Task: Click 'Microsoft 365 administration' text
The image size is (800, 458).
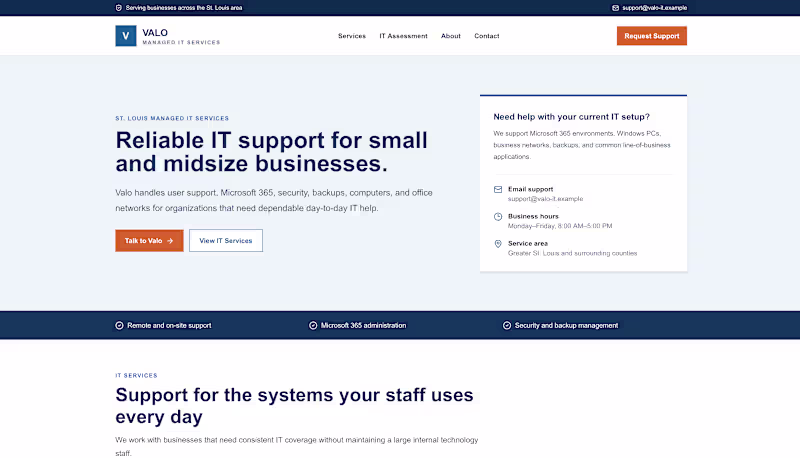Action: point(363,325)
